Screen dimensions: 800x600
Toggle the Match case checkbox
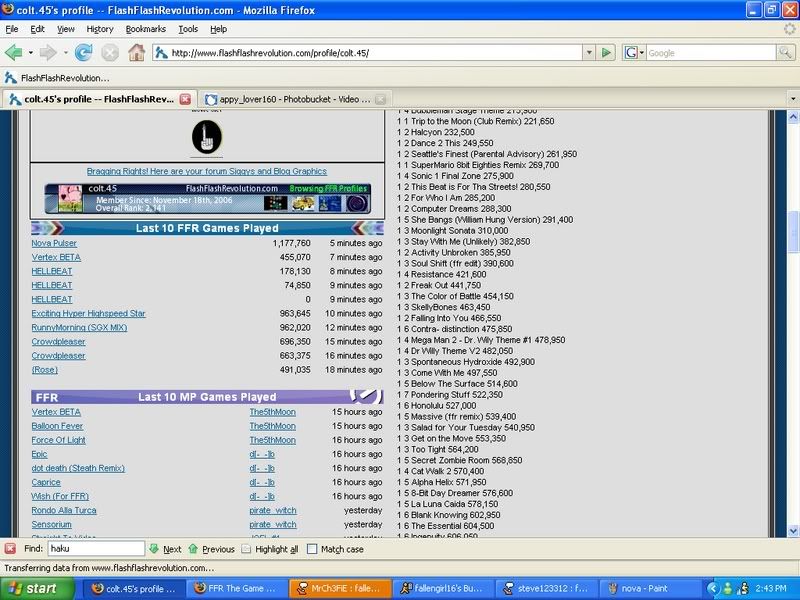(x=312, y=549)
